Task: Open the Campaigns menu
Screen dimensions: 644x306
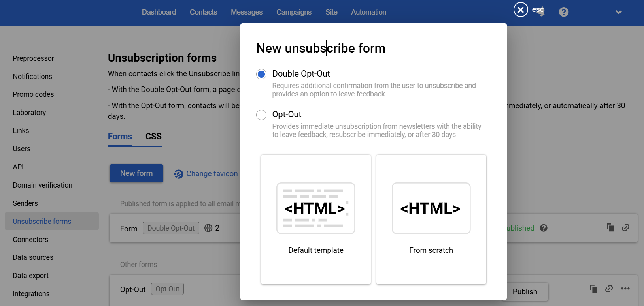Action: click(294, 12)
